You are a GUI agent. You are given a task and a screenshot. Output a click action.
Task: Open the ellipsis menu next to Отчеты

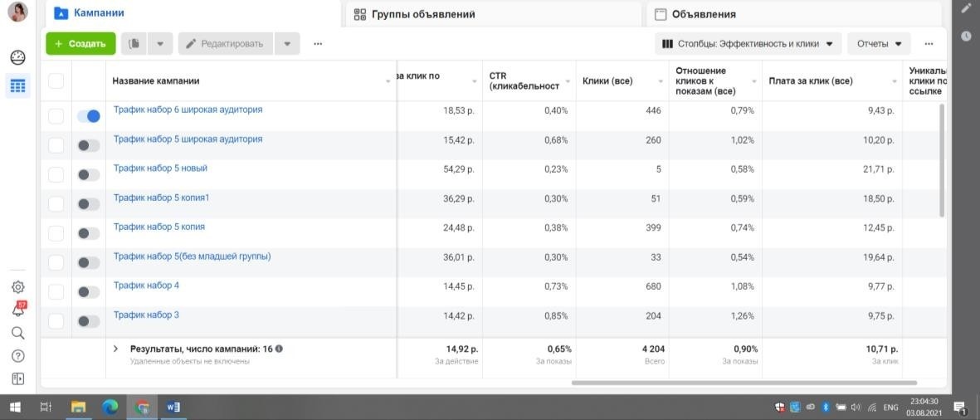pos(929,44)
